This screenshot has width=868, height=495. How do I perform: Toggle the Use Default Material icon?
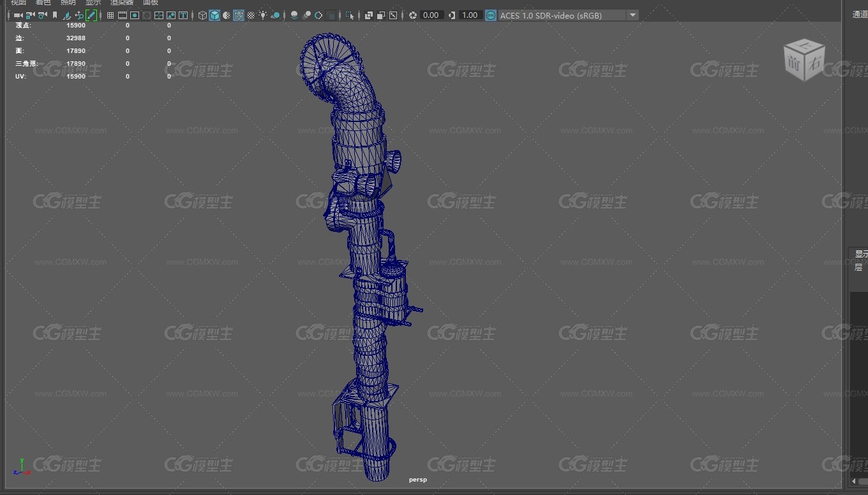(x=227, y=15)
